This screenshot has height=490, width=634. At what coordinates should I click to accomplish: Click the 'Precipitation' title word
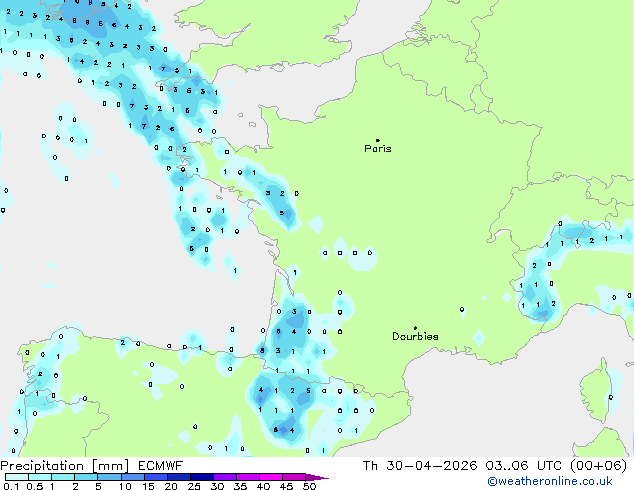42,466
